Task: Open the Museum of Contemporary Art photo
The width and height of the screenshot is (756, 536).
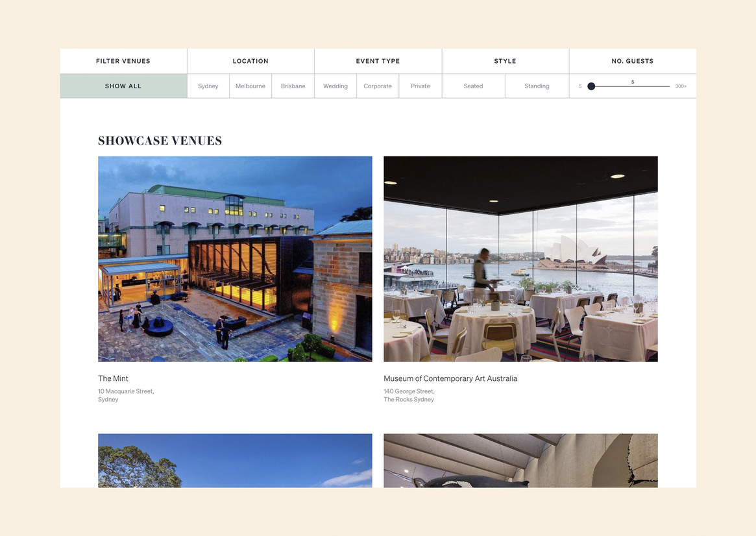Action: point(520,259)
